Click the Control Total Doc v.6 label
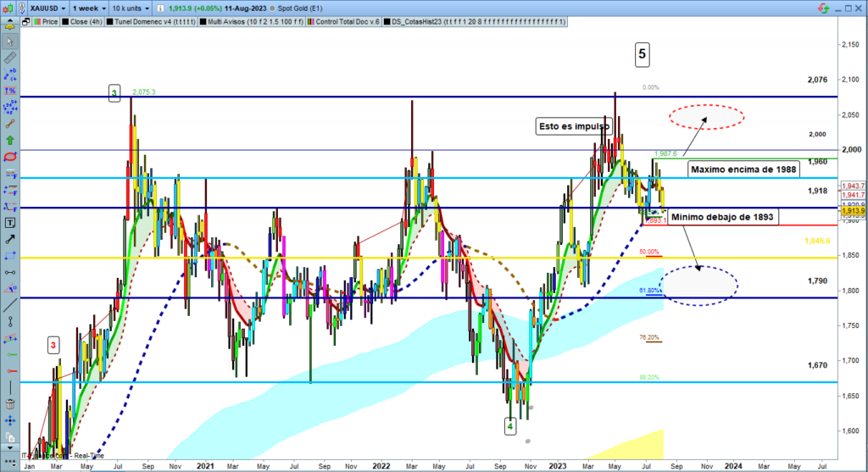This screenshot has height=472, width=868. point(348,22)
